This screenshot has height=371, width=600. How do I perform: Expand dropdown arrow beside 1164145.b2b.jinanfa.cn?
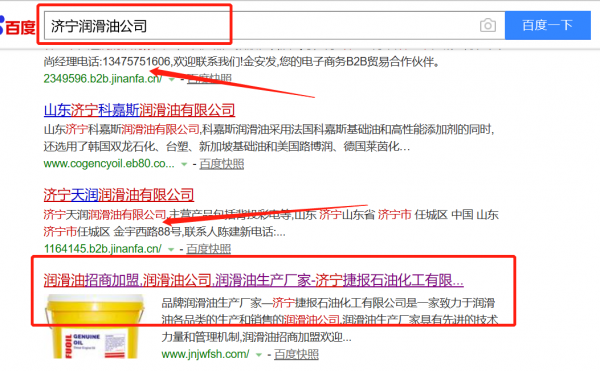pos(171,249)
